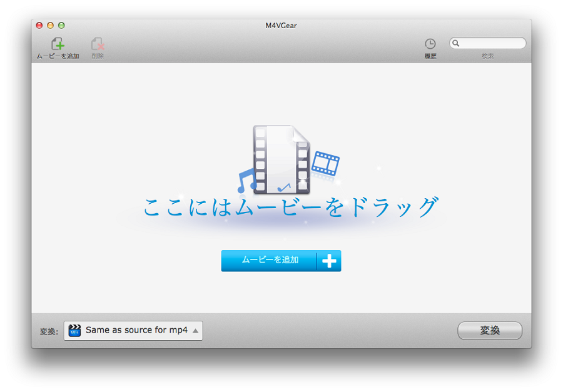Expand the output format triangle arrow
Viewport: 563px width, 392px height.
pyautogui.click(x=195, y=331)
